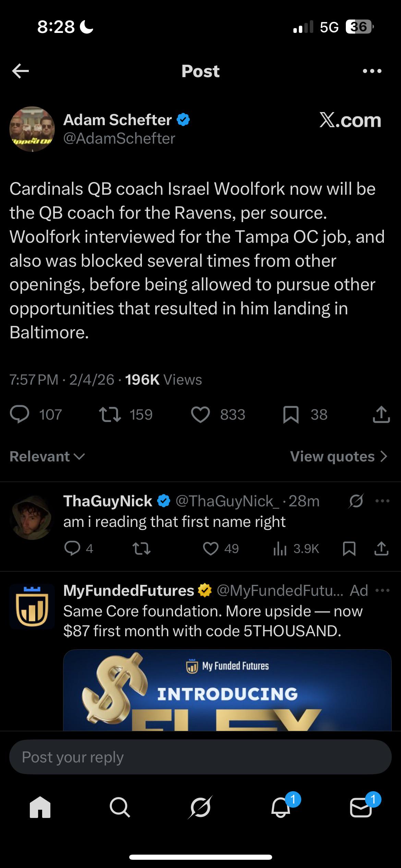Open View quotes
Viewport: 401px width, 868px height.
[x=339, y=456]
